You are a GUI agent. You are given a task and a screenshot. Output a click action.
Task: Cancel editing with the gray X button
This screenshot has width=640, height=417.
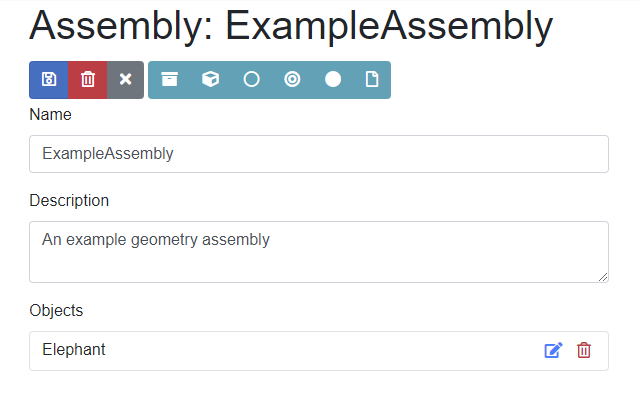pyautogui.click(x=125, y=80)
